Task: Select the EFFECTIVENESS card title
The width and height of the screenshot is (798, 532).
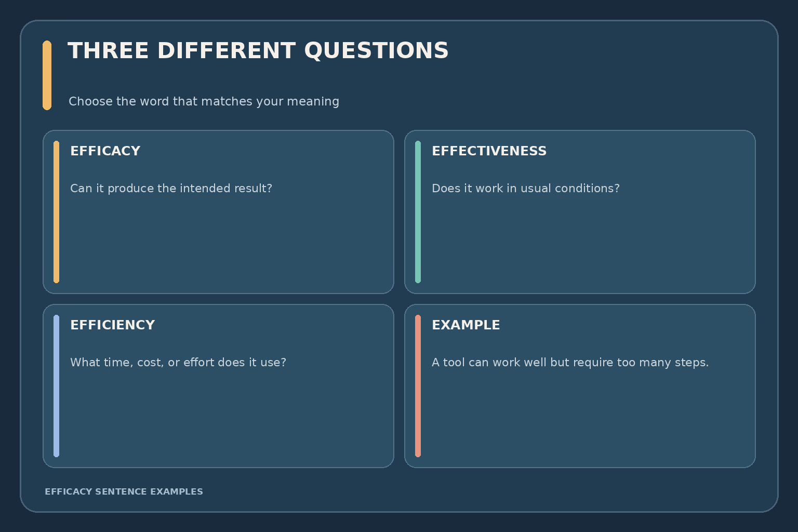Action: (x=489, y=151)
